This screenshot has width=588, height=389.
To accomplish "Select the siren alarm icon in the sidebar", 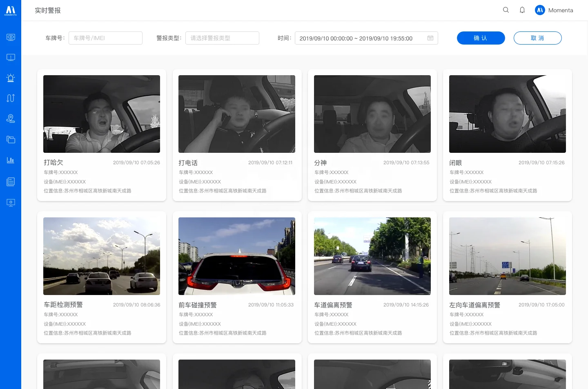I will pyautogui.click(x=11, y=78).
